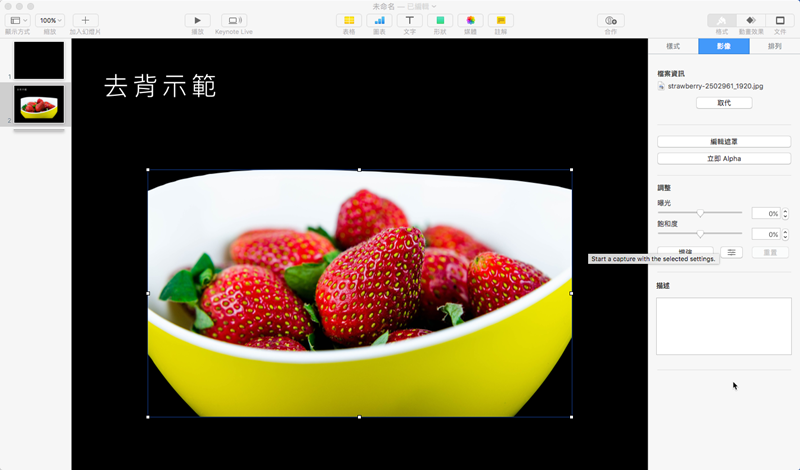Image resolution: width=800 pixels, height=470 pixels.
Task: Click the 飽和度 saturation value stepper
Action: [785, 234]
